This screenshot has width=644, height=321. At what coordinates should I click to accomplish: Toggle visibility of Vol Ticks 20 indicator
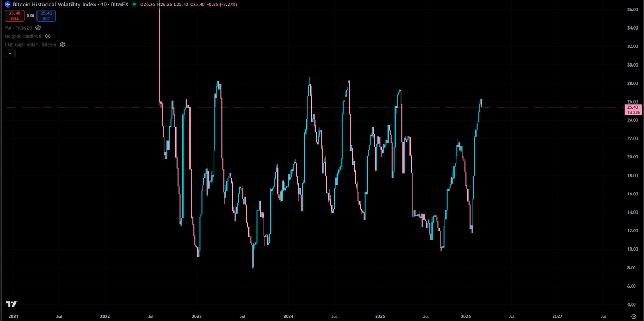(38, 27)
